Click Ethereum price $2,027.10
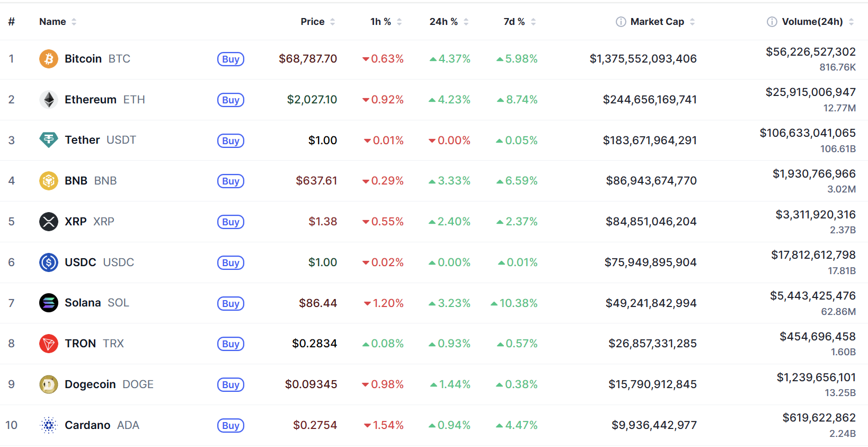The width and height of the screenshot is (868, 447). [x=312, y=100]
